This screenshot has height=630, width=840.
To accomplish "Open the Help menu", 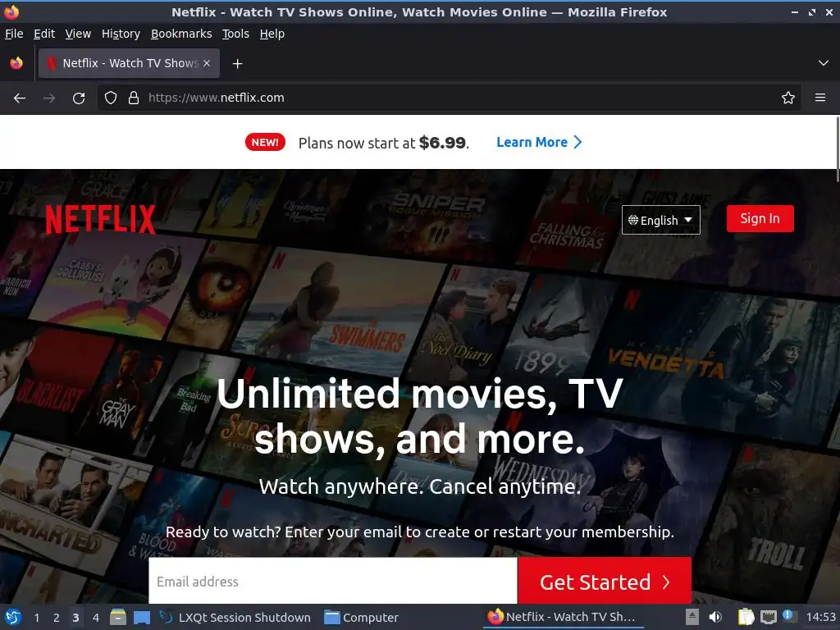I will point(272,34).
